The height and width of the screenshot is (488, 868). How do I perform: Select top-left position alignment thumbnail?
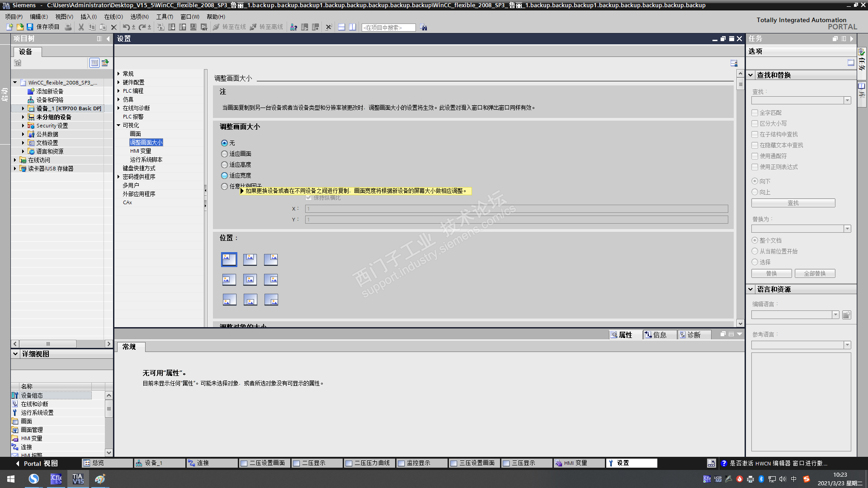(x=229, y=259)
